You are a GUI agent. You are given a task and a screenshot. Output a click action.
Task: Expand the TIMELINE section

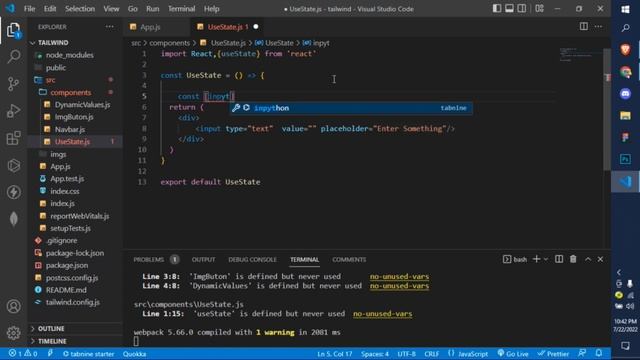point(52,341)
